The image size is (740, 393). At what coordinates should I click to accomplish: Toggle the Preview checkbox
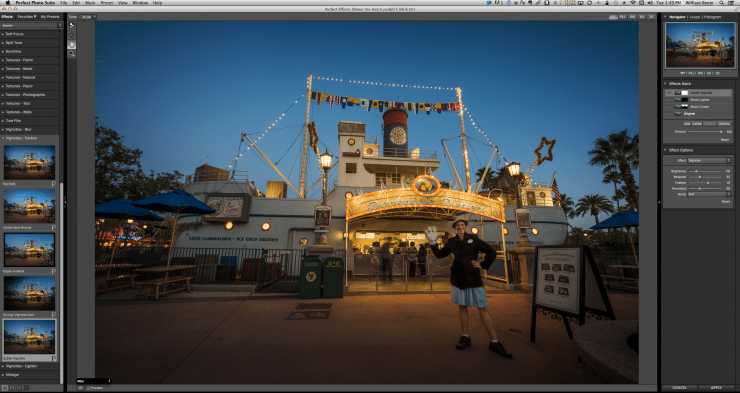pyautogui.click(x=88, y=388)
